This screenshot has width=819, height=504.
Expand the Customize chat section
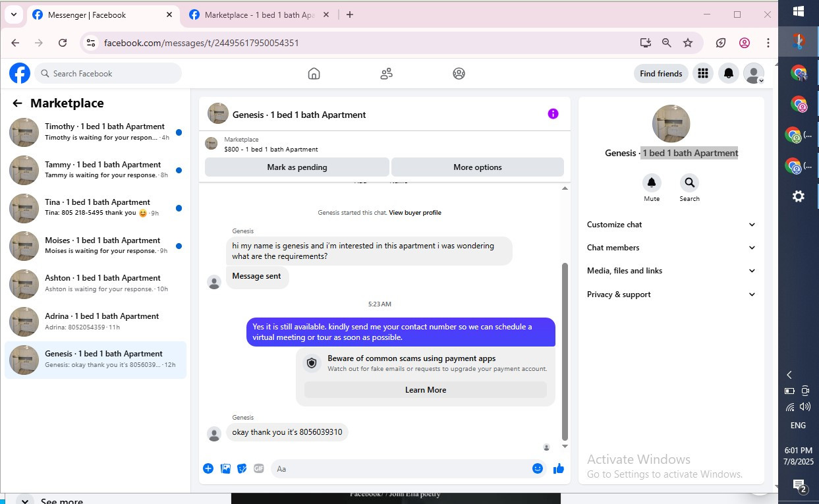tap(671, 225)
